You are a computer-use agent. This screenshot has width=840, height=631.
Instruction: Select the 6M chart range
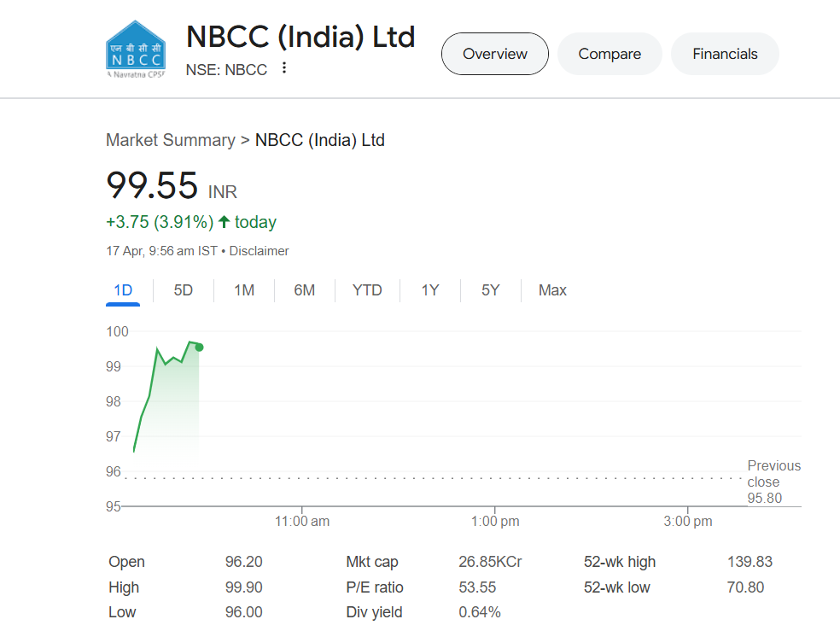tap(304, 290)
